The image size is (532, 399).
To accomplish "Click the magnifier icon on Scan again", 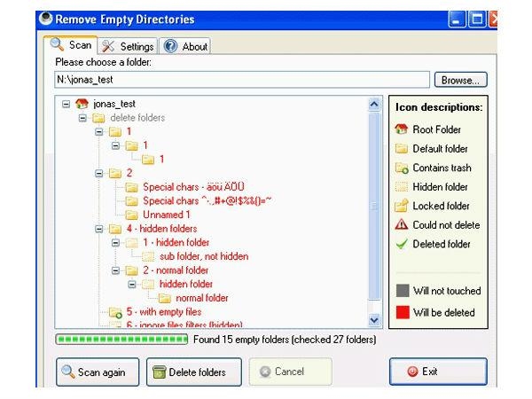I will [68, 372].
